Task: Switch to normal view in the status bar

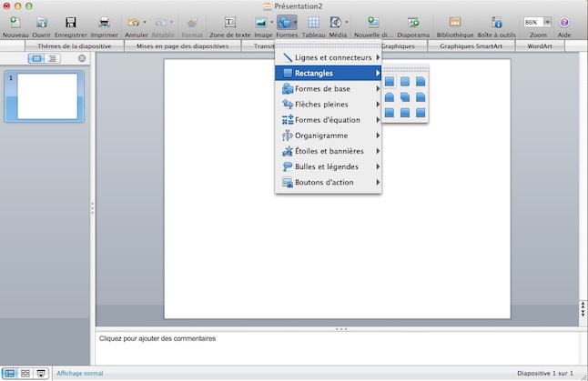Action: (x=10, y=374)
